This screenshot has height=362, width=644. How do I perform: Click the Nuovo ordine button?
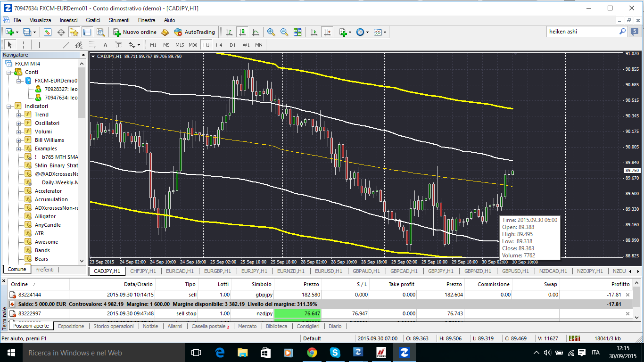point(135,32)
